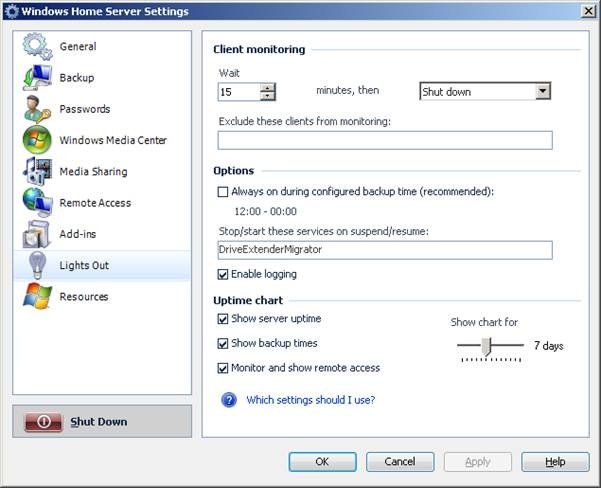Click the 7 days label
601x488 pixels.
(x=548, y=346)
